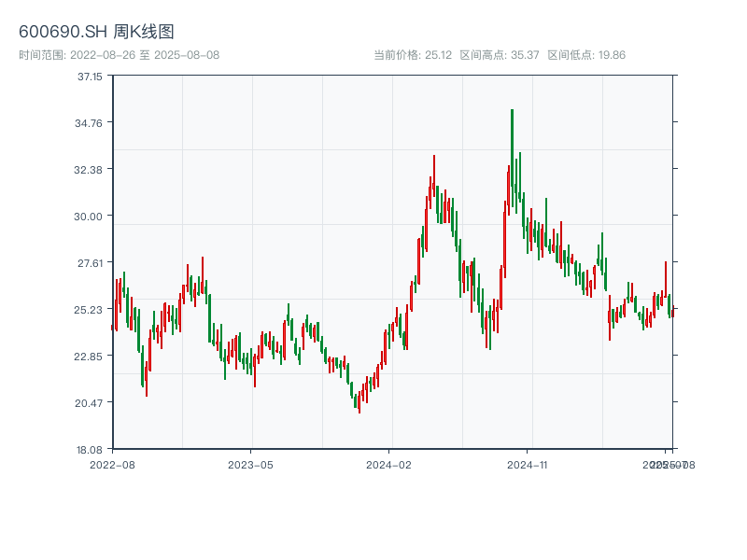Select the time range text 时间范围: 2022-08-26 至 2025-08-08

[x=120, y=55]
